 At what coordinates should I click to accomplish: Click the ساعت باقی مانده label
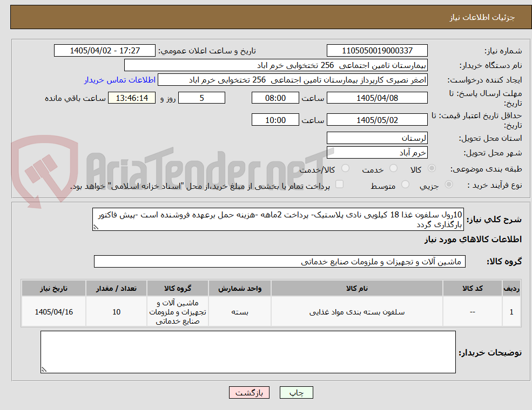(75, 98)
